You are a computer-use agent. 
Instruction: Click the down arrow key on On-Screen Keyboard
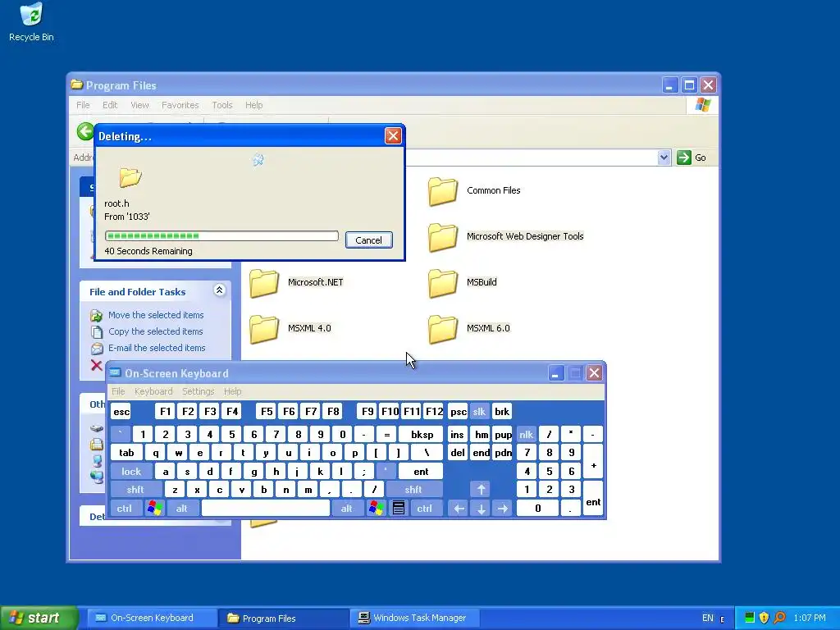pyautogui.click(x=481, y=509)
